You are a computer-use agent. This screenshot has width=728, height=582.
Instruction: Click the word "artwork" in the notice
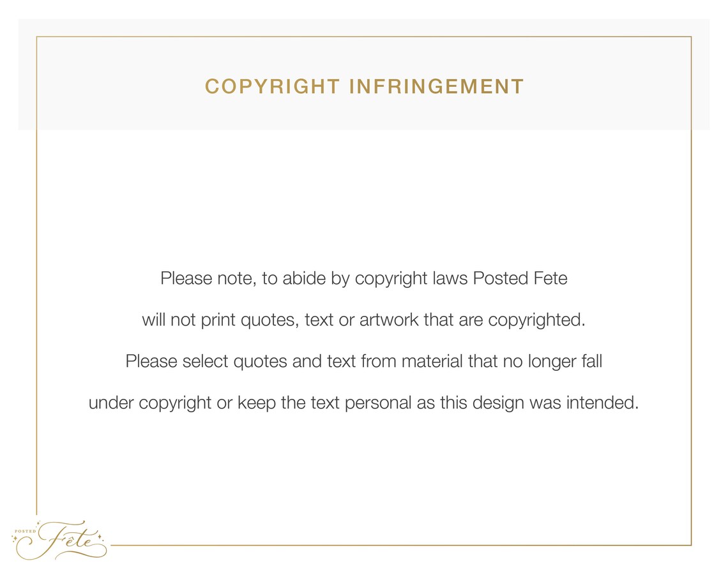389,320
